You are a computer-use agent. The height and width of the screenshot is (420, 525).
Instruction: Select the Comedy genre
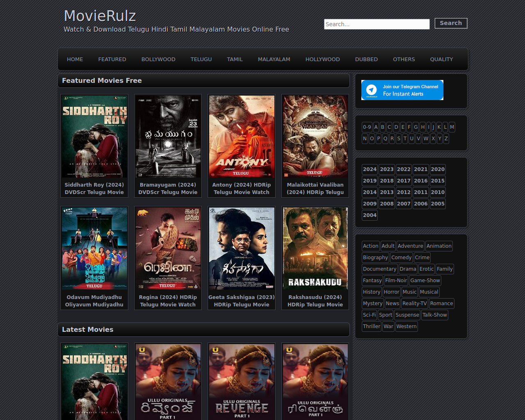click(401, 258)
